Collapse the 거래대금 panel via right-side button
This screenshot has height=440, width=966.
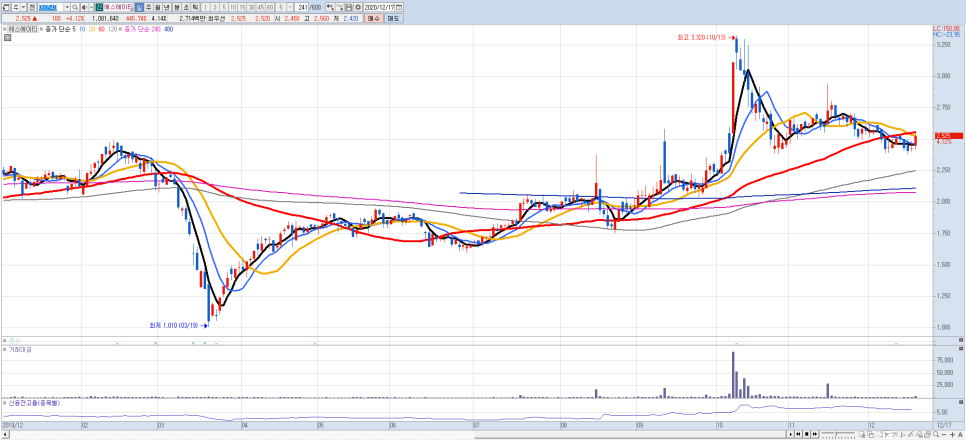tap(961, 349)
